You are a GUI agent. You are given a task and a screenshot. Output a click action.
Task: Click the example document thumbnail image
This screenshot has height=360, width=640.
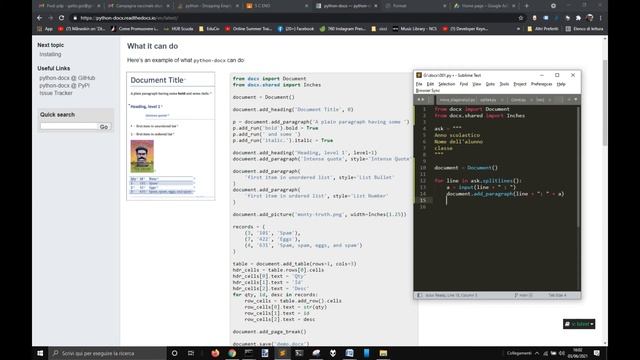[171, 136]
